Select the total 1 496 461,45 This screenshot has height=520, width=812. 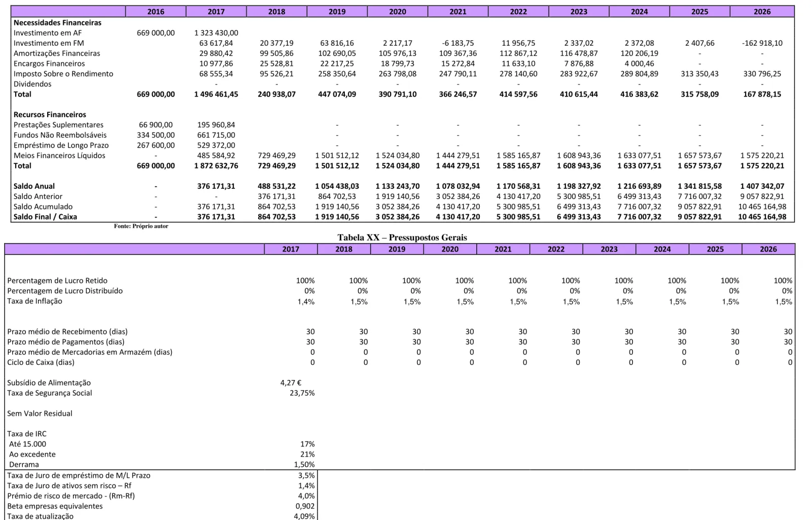coord(216,94)
